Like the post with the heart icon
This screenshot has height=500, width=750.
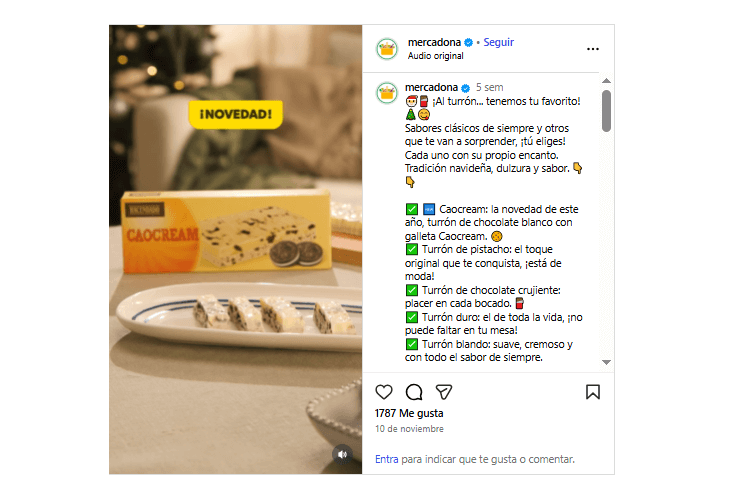coord(384,392)
